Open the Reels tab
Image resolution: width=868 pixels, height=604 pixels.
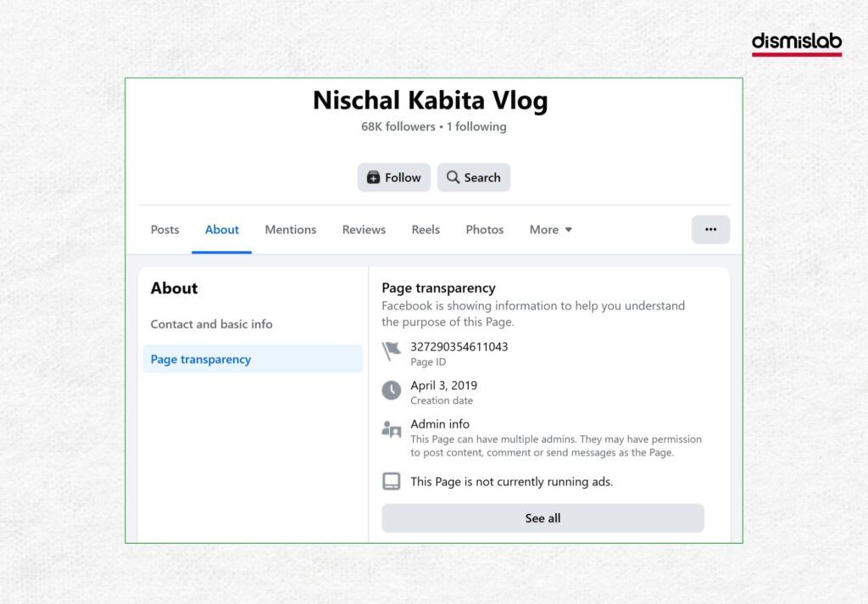click(x=426, y=229)
